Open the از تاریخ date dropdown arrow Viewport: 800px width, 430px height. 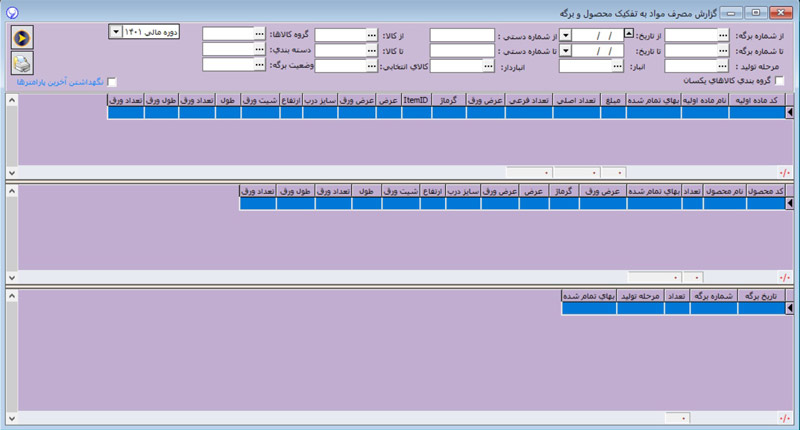coord(566,33)
